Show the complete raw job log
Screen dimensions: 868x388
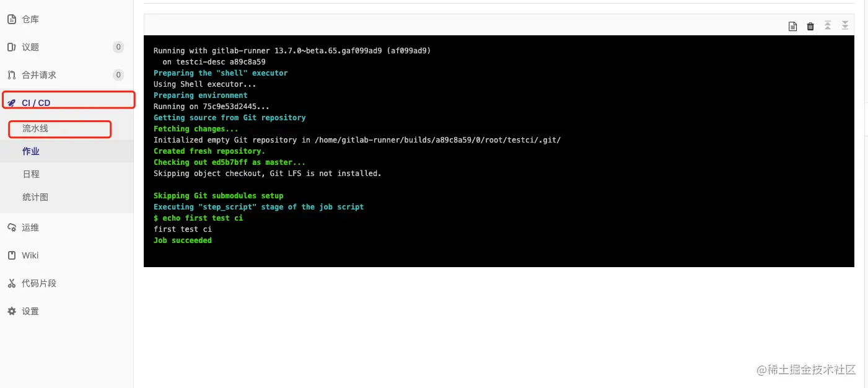(792, 26)
